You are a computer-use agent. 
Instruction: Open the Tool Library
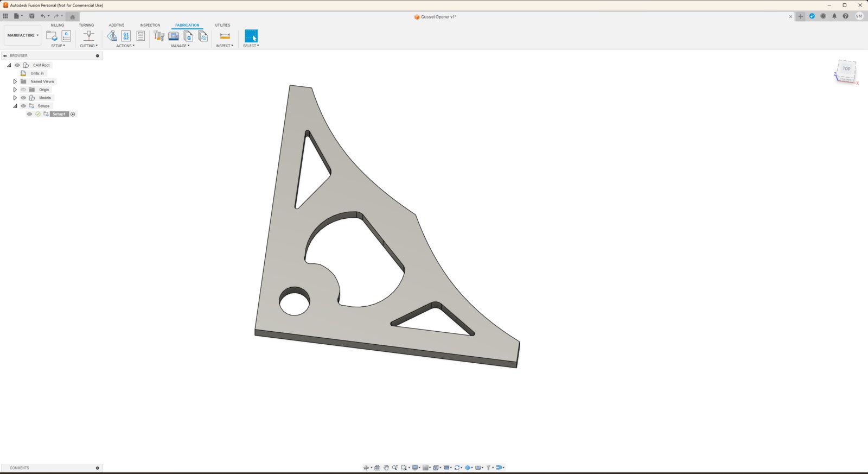point(159,36)
